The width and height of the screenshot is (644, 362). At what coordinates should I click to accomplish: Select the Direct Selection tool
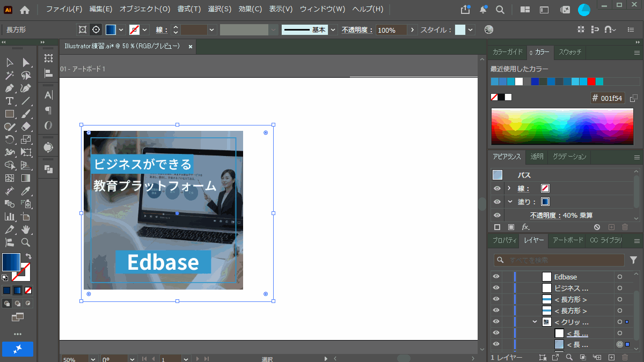click(26, 63)
